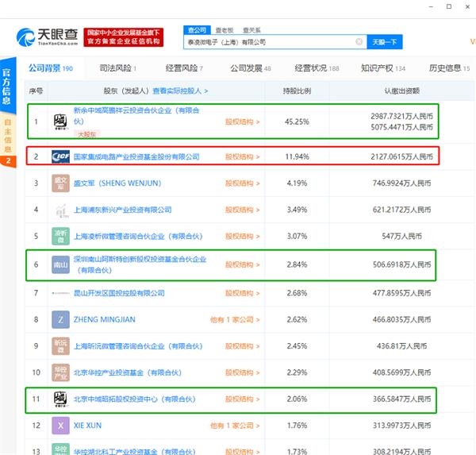476x455 pixels.
Task: Click the 南山 shareholder logo icon
Action: (61, 265)
